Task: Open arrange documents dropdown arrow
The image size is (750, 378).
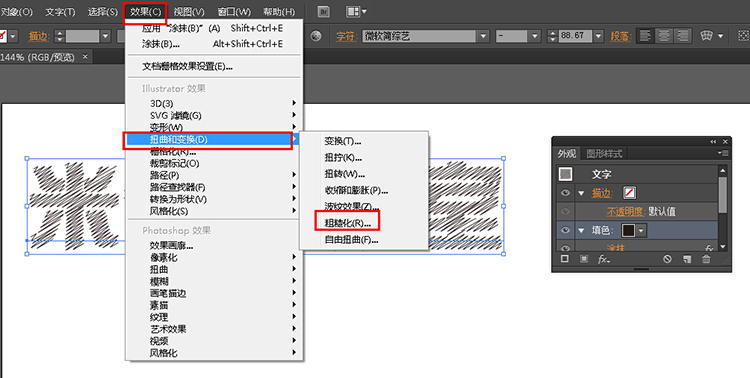Action: 364,11
